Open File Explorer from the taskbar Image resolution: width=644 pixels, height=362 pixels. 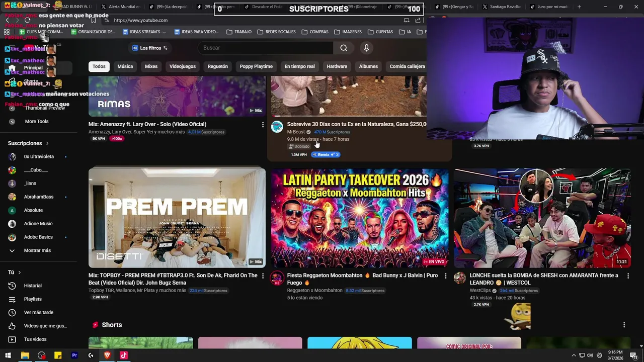[x=25, y=355]
